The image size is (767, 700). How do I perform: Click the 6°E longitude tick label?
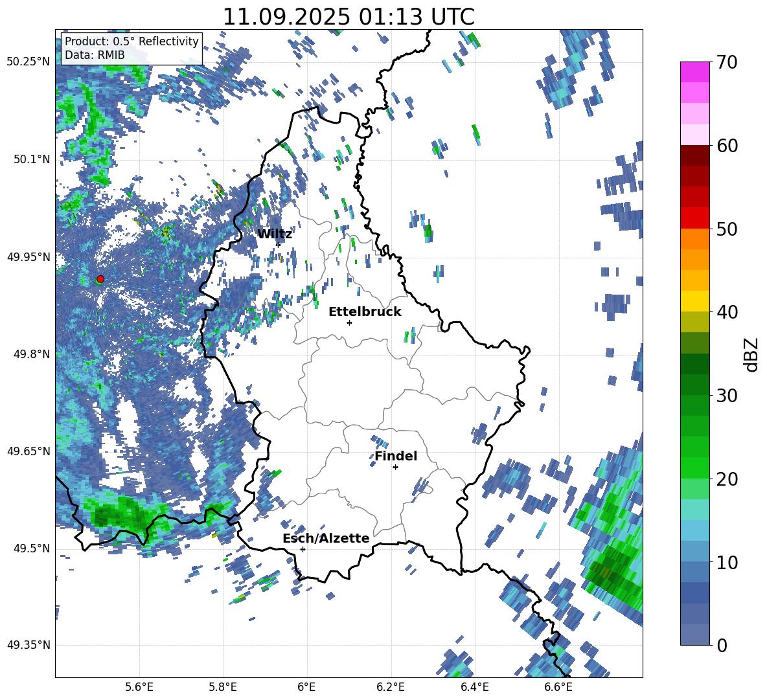click(306, 687)
